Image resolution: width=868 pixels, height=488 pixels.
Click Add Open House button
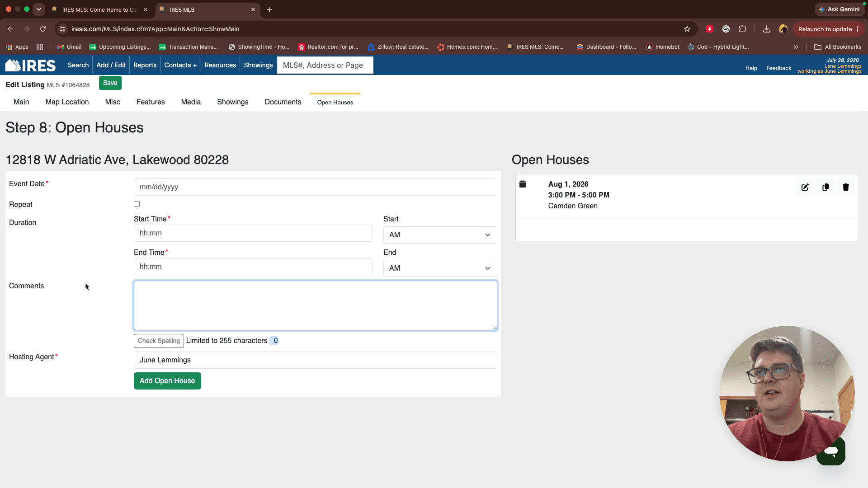pyautogui.click(x=167, y=381)
